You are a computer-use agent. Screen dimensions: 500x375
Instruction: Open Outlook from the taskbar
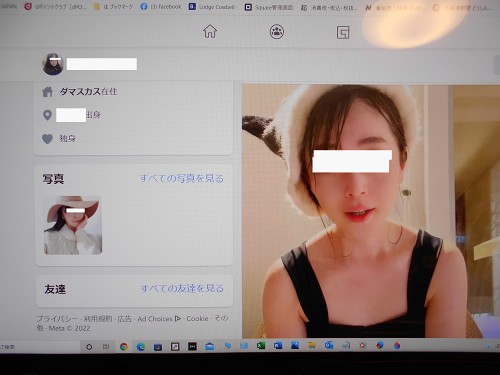[329, 346]
